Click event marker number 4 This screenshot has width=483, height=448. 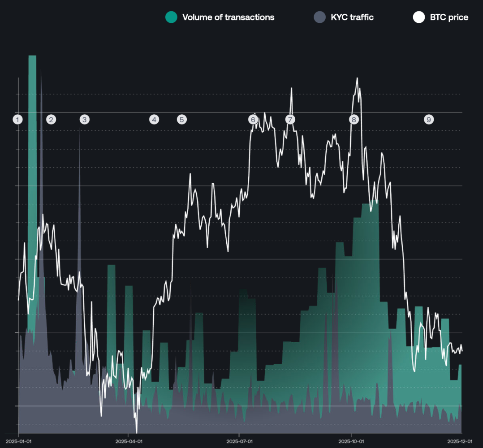pos(154,120)
